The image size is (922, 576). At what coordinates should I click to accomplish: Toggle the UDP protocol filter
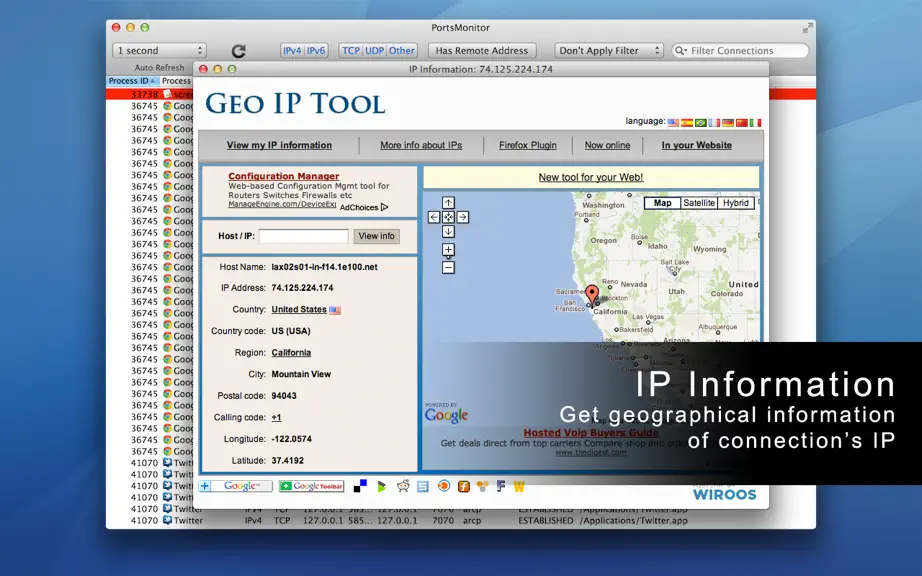point(375,51)
